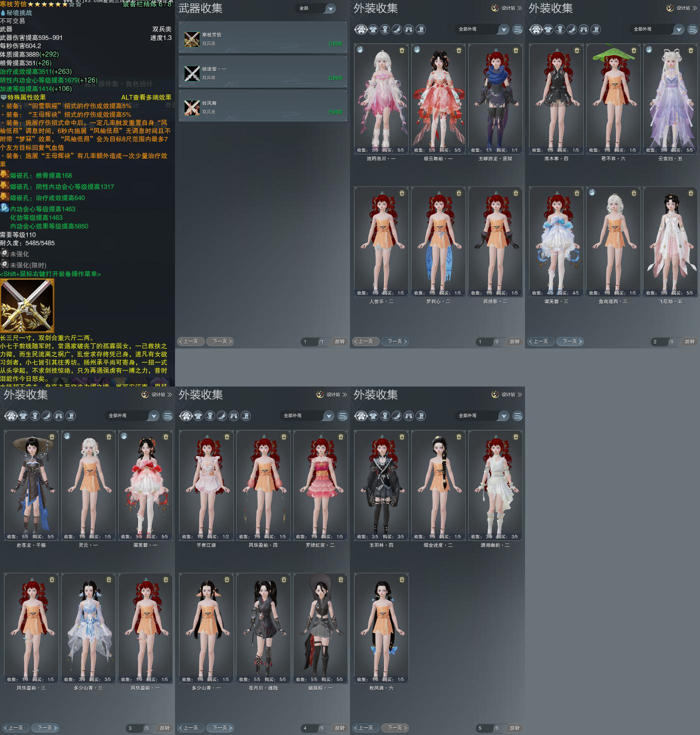
Task: Click the 铢流莹·一 weapon icon in the weapon list
Action: [192, 73]
